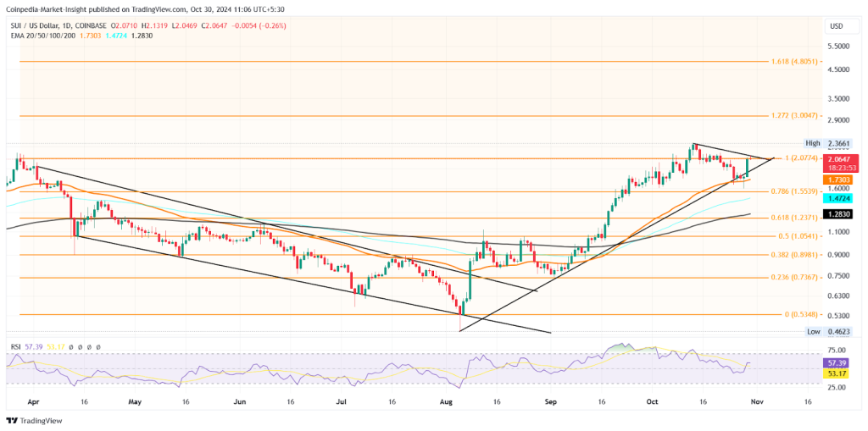
Task: Click the EMA value 1.2830 in legend
Action: tap(142, 36)
